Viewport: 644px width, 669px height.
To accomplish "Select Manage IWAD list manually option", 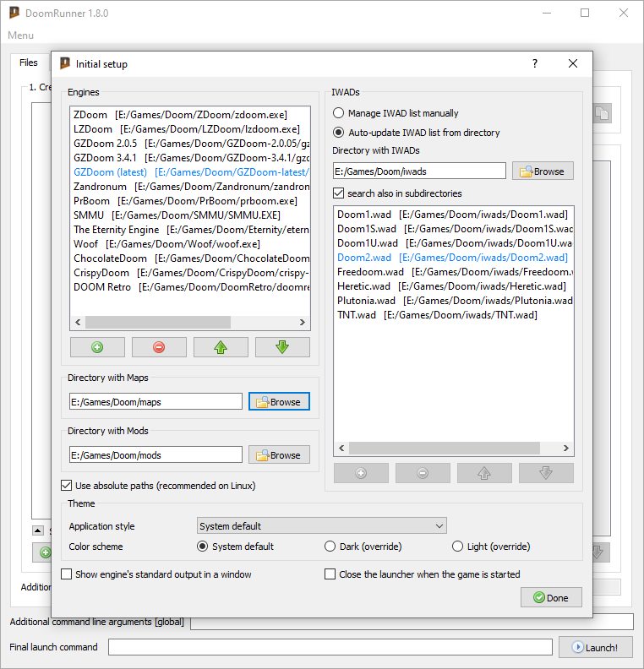I will [x=396, y=113].
